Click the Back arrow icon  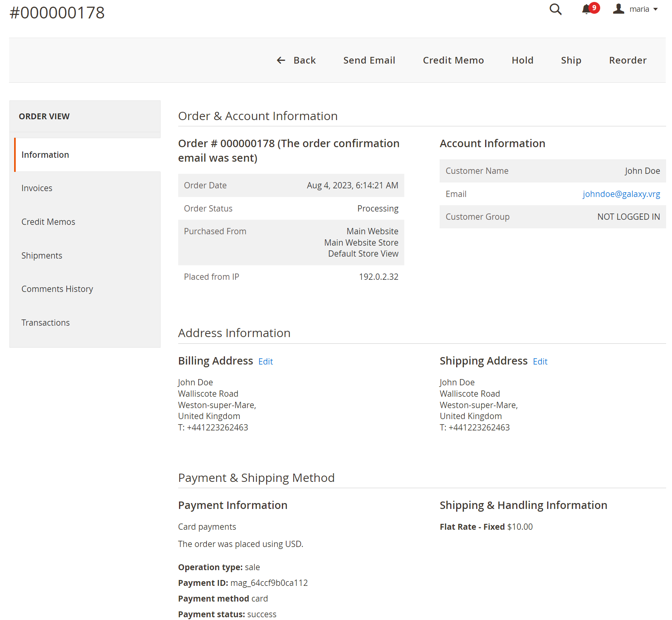point(281,60)
